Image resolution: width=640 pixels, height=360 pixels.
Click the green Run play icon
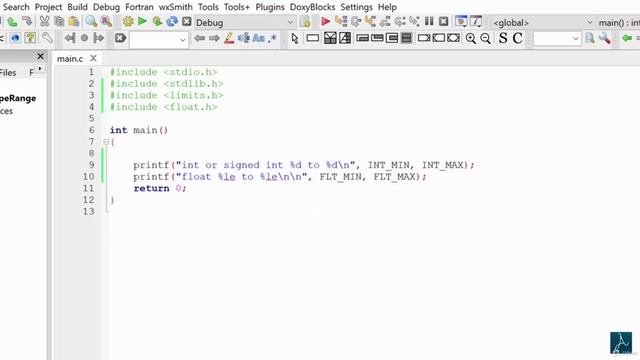(142, 21)
